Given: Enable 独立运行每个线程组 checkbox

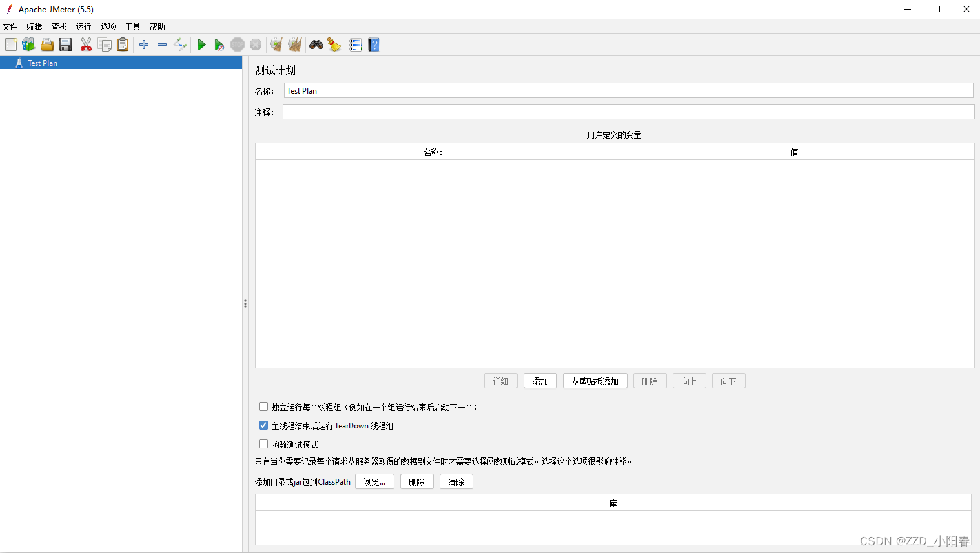Looking at the screenshot, I should coord(263,407).
